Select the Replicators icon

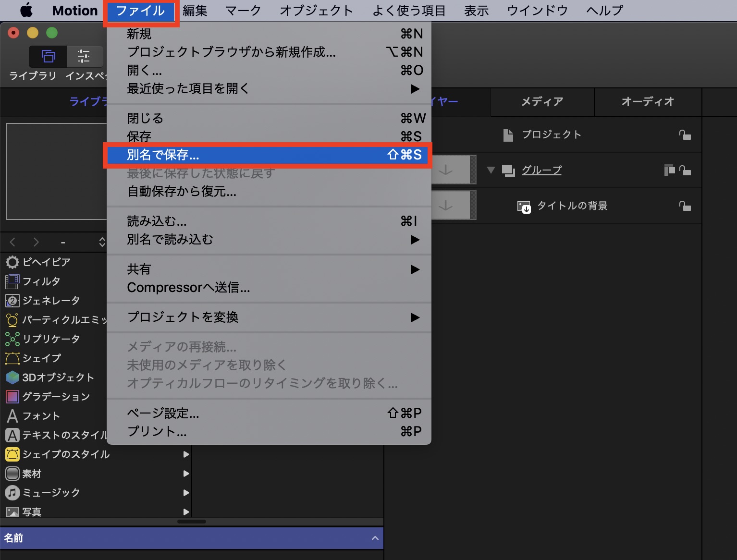(12, 339)
